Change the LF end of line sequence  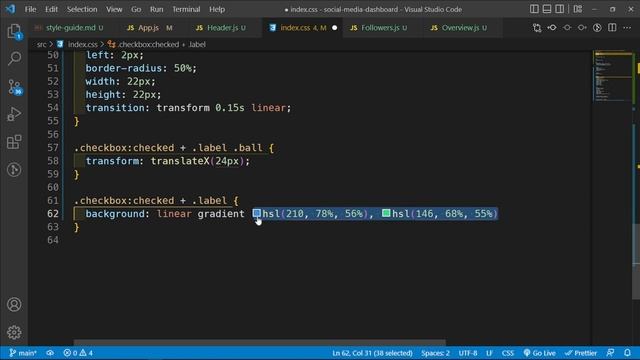(x=489, y=353)
